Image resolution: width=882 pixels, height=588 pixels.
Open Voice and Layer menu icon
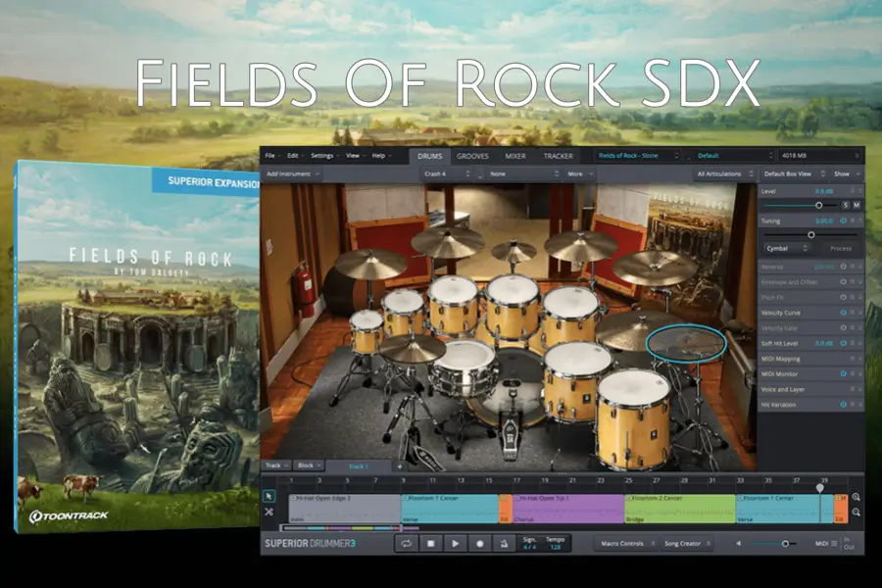[853, 389]
